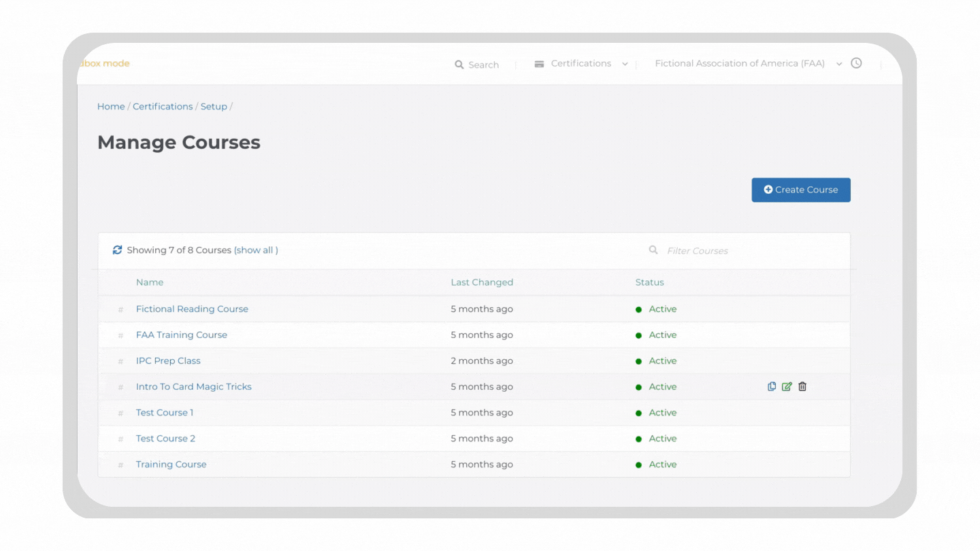Open the Training Course link

pos(171,464)
